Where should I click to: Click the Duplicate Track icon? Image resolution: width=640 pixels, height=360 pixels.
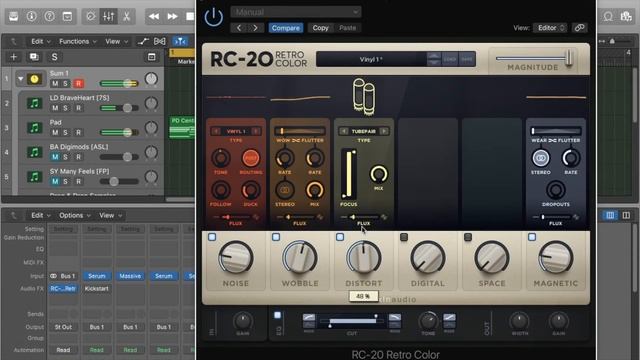[x=34, y=57]
